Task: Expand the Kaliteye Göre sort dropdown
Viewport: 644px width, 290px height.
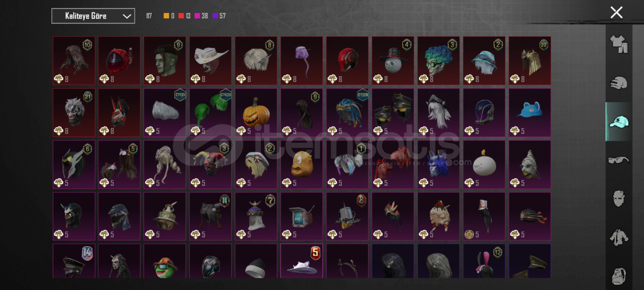Action: click(x=93, y=16)
